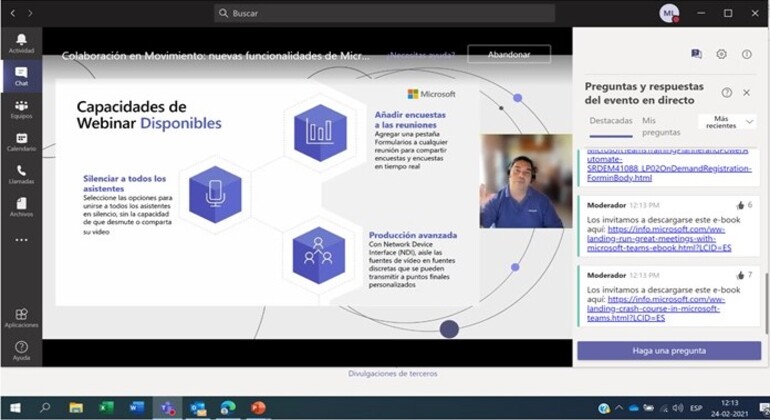
Task: Switch to the Destacadas tab
Action: click(x=611, y=121)
